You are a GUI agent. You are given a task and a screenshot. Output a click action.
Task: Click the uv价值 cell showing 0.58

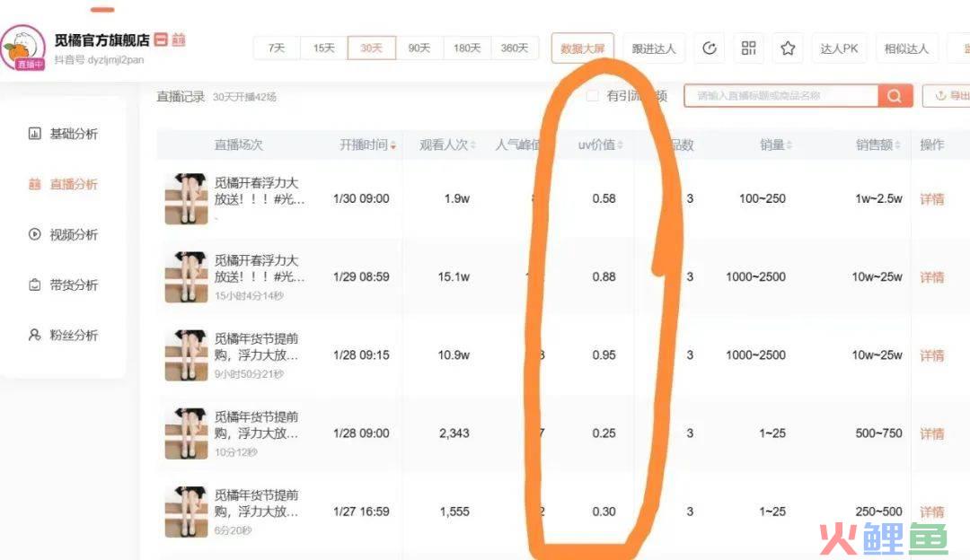[604, 199]
